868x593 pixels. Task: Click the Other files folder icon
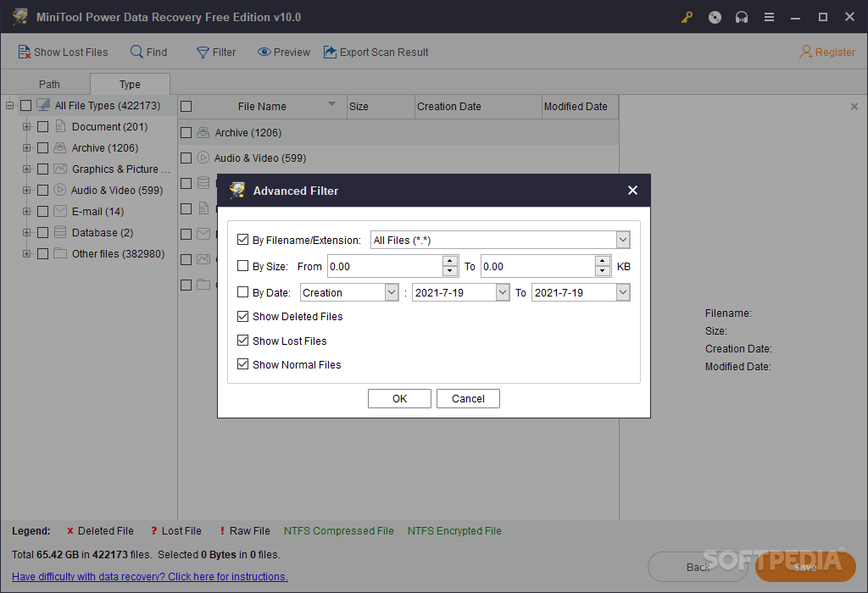tap(60, 253)
